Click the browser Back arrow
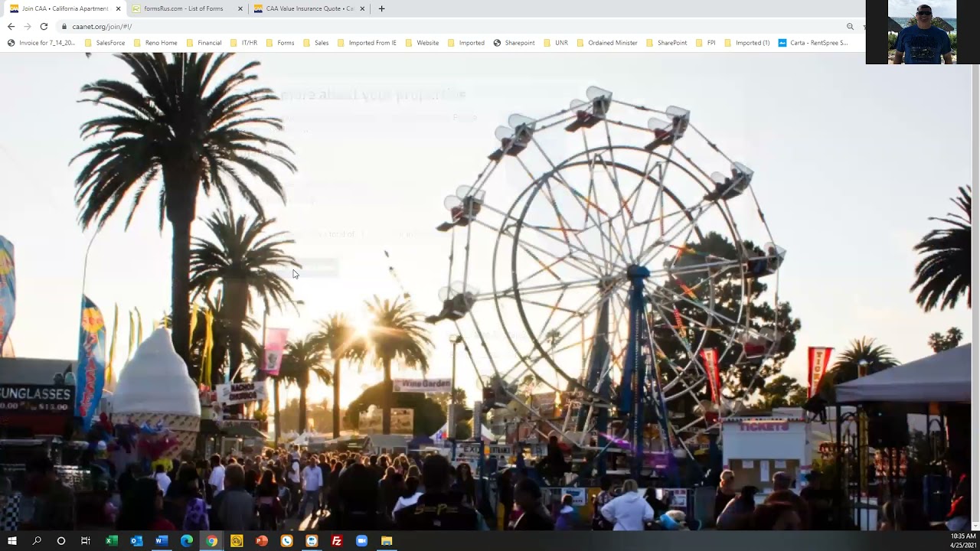This screenshot has height=551, width=980. [11, 26]
